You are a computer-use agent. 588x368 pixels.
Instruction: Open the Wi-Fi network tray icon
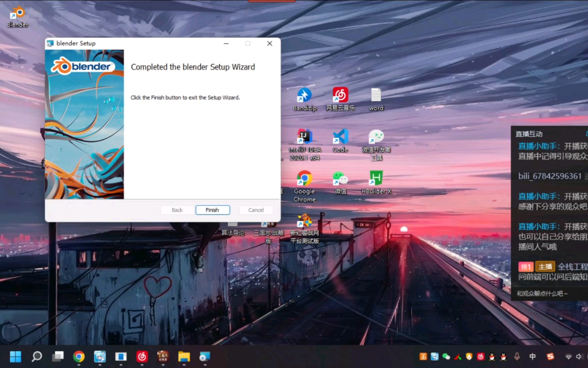click(569, 356)
